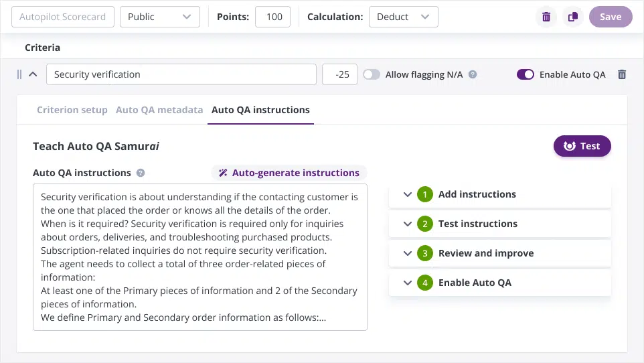Click the Points value field
The width and height of the screenshot is (644, 363).
pos(272,17)
